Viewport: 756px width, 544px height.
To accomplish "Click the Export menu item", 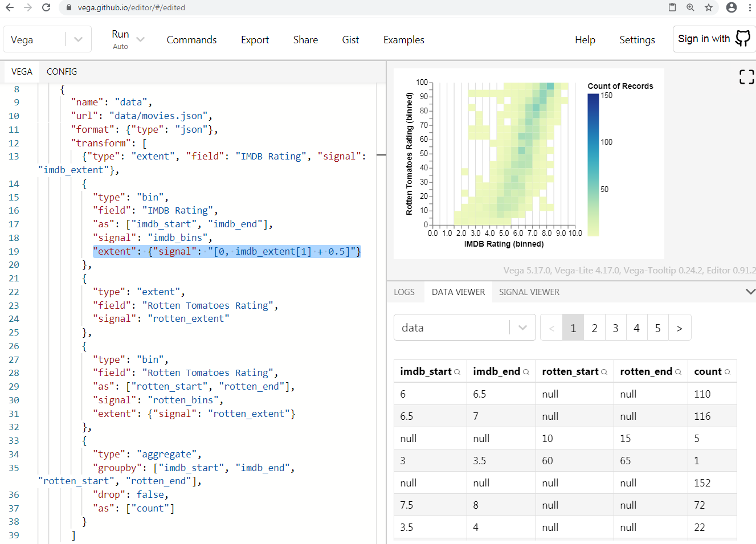I will tap(255, 40).
